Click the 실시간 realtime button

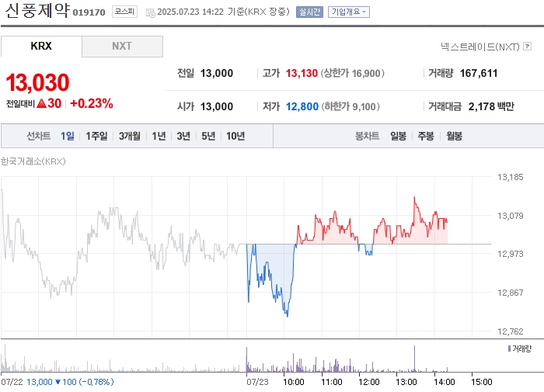pyautogui.click(x=309, y=12)
